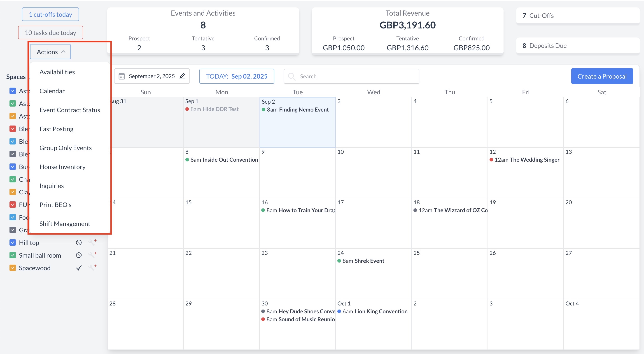This screenshot has width=644, height=354.
Task: Expand the 7 Cut-Offs panel
Action: pyautogui.click(x=578, y=16)
